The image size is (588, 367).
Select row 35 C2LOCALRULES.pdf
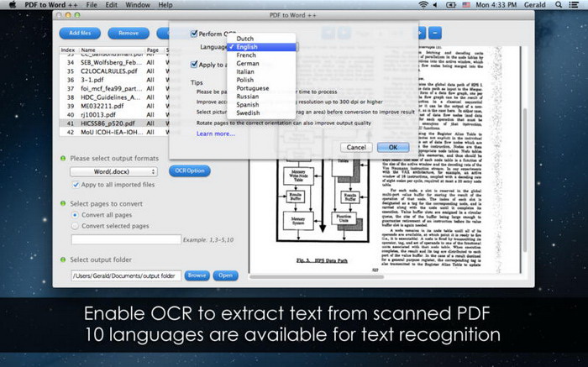(x=114, y=71)
